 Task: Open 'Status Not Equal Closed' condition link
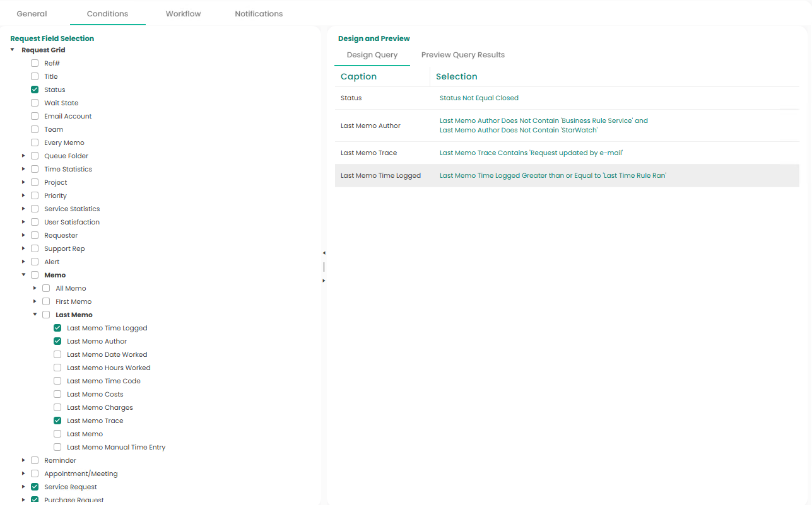(479, 98)
